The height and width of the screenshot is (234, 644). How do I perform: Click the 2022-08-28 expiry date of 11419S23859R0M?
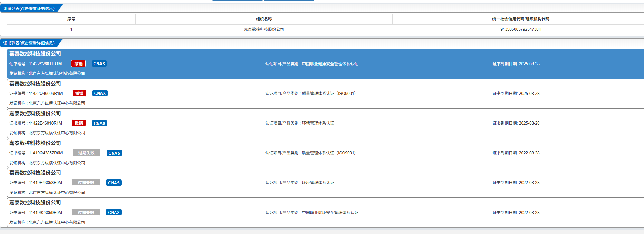coord(529,213)
